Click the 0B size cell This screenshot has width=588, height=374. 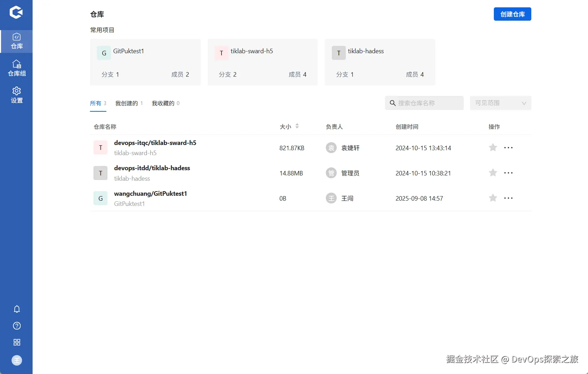coord(283,199)
